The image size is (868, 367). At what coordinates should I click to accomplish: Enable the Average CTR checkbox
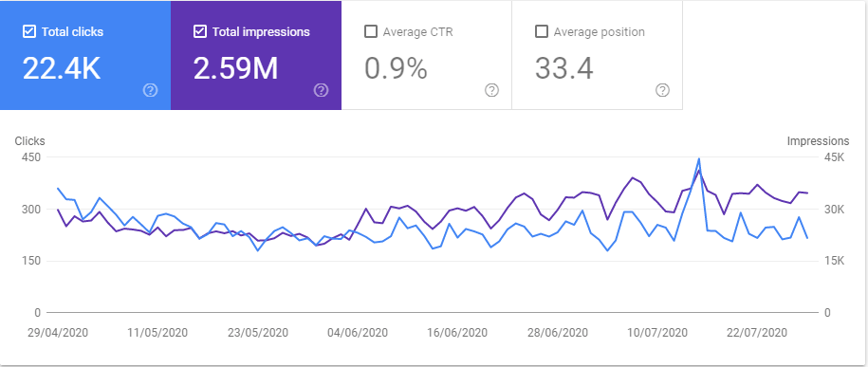tap(371, 31)
